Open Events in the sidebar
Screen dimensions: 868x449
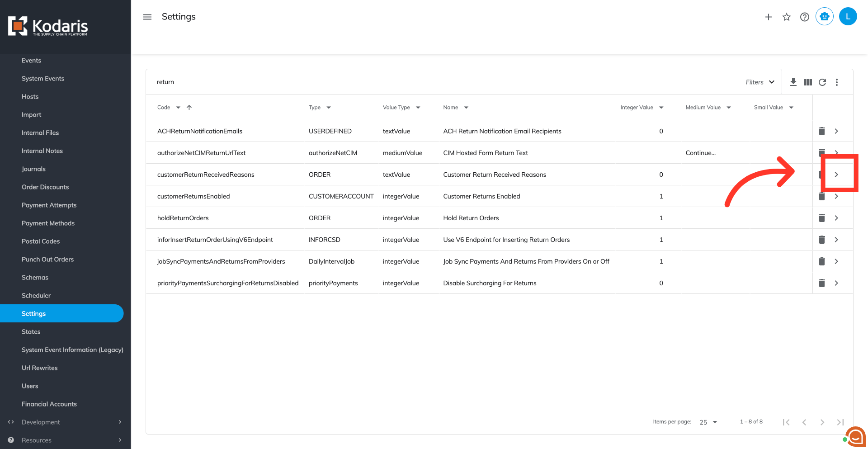pyautogui.click(x=31, y=60)
